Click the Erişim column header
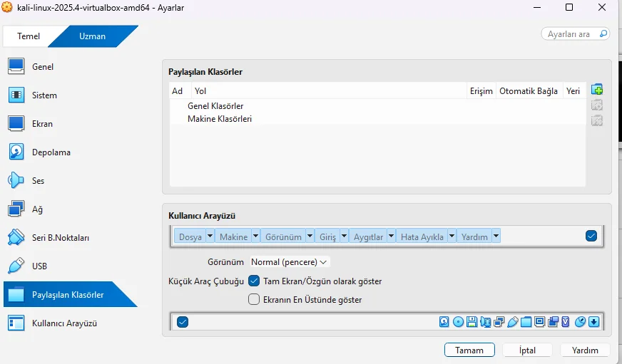Image resolution: width=622 pixels, height=364 pixels. click(x=481, y=90)
